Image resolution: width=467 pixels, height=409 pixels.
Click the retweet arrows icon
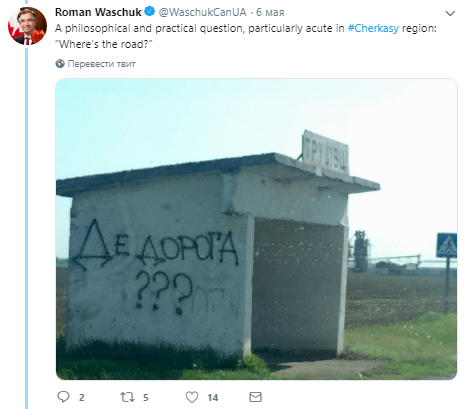pyautogui.click(x=128, y=397)
